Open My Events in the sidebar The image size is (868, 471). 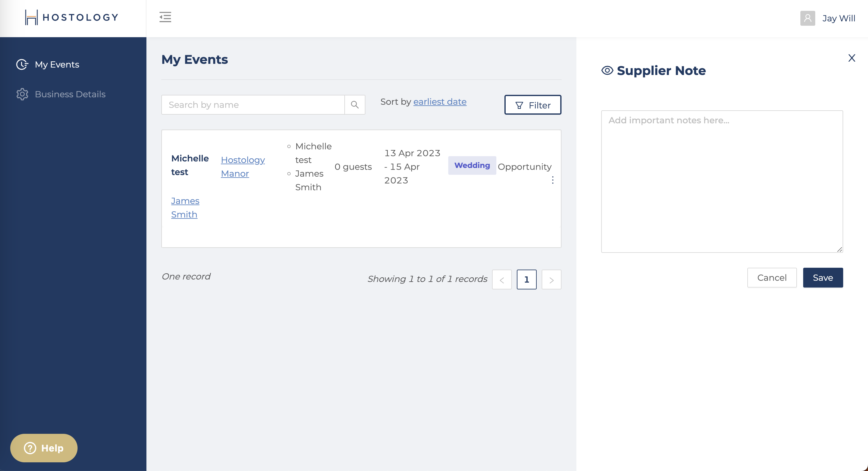click(x=56, y=65)
